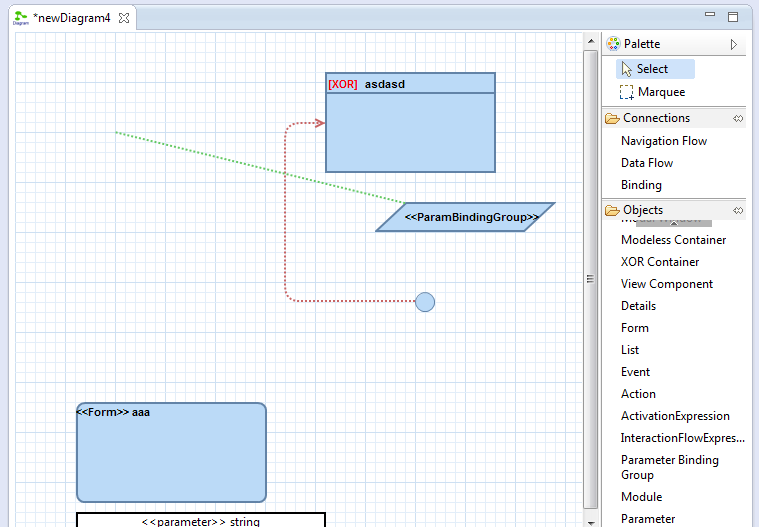The height and width of the screenshot is (527, 759).
Task: Select the Form palette entry
Action: pyautogui.click(x=635, y=328)
